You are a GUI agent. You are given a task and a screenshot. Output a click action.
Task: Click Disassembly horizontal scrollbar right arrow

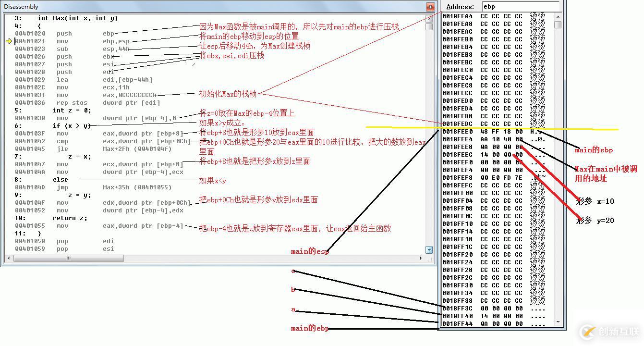click(x=421, y=258)
